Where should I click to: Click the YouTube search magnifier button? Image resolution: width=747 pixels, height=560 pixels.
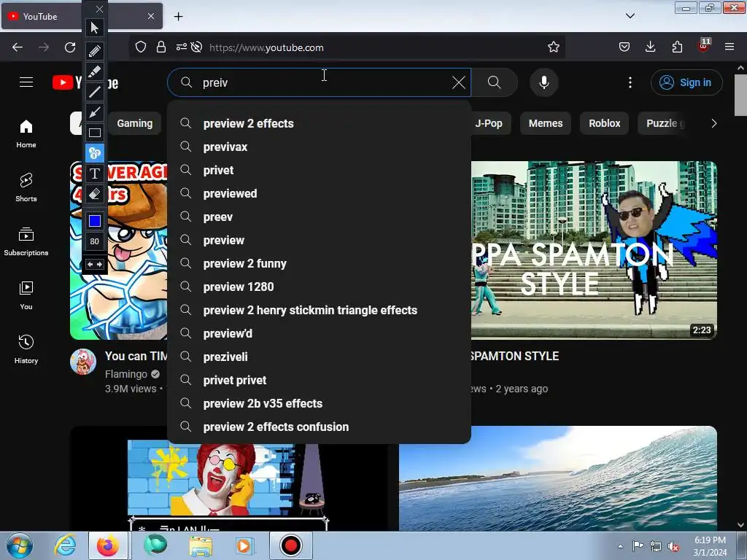495,82
